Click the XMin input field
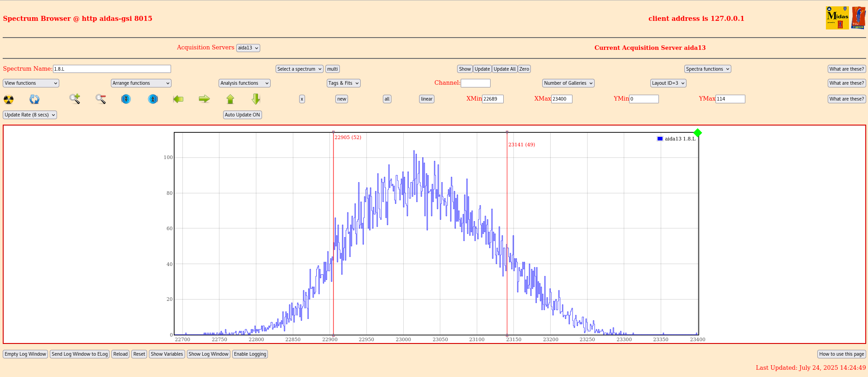868x377 pixels. coord(492,99)
